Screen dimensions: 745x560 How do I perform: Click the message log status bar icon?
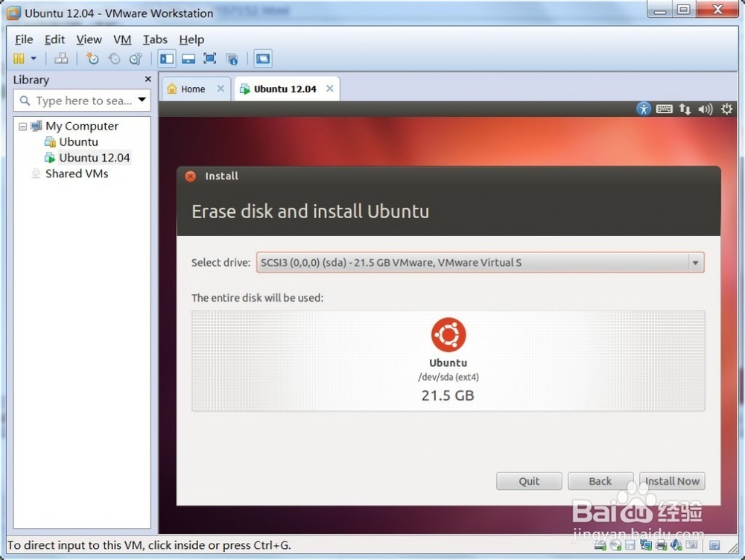click(x=714, y=545)
